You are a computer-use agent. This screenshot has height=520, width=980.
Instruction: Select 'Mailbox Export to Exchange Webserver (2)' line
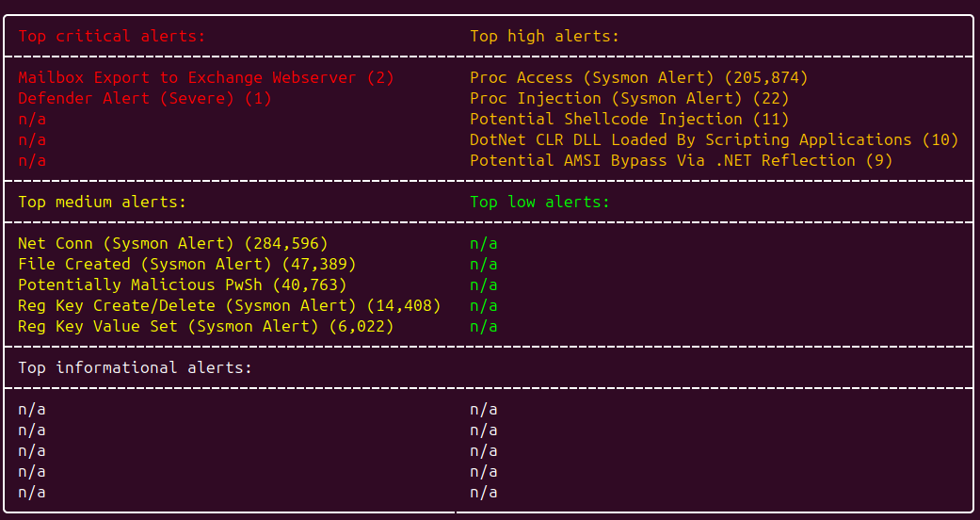206,78
